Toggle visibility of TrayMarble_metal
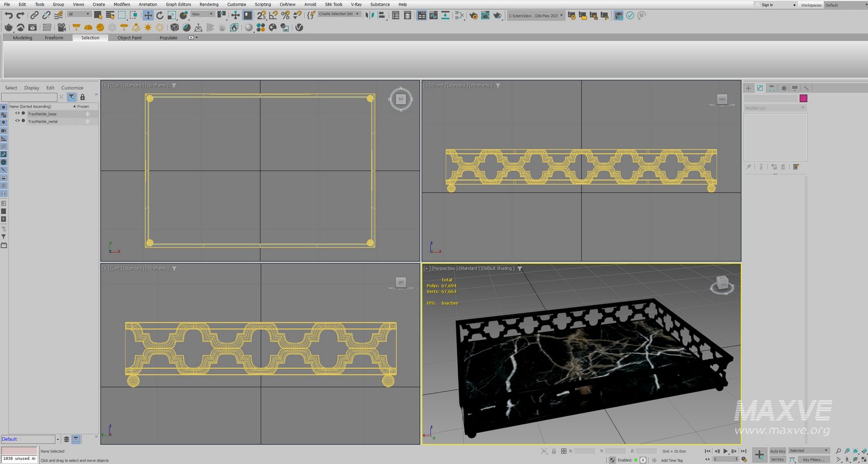This screenshot has height=464, width=868. pos(17,121)
